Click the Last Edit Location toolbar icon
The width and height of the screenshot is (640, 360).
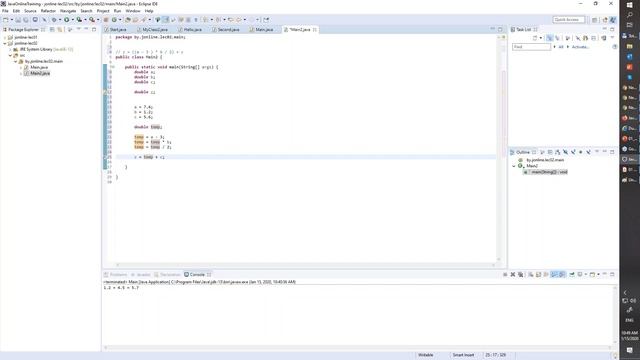click(231, 20)
